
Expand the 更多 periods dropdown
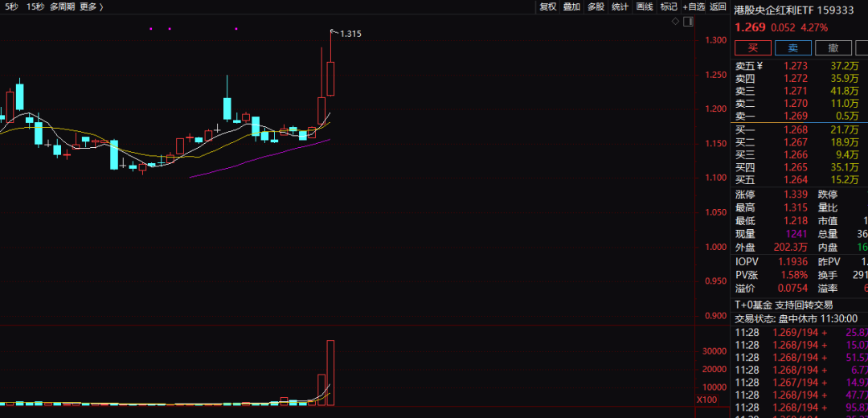[92, 6]
